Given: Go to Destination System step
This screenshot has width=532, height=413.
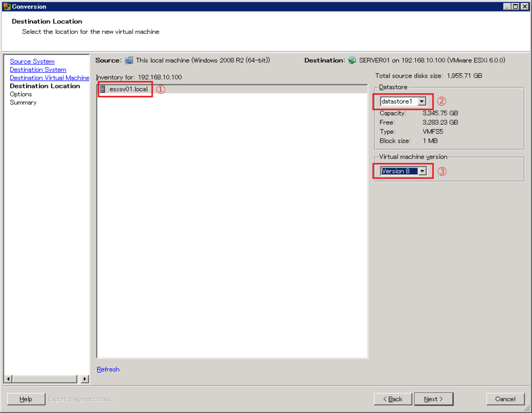Looking at the screenshot, I should coord(38,70).
